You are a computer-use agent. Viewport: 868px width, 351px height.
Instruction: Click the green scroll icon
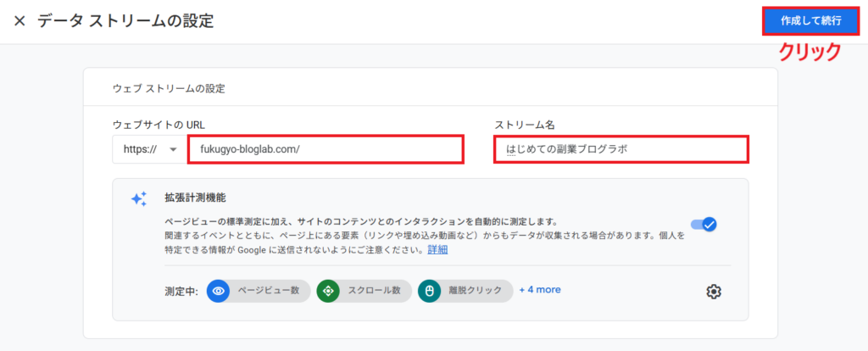pos(327,291)
